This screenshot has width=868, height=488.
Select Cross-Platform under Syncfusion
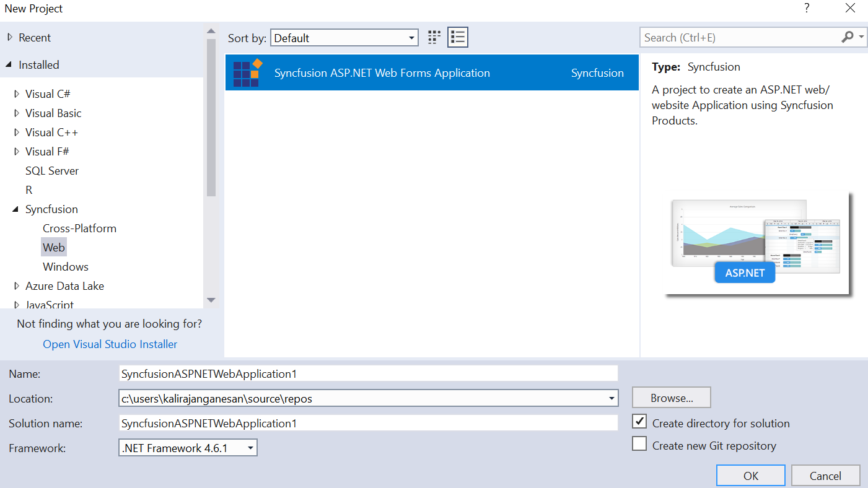click(79, 229)
